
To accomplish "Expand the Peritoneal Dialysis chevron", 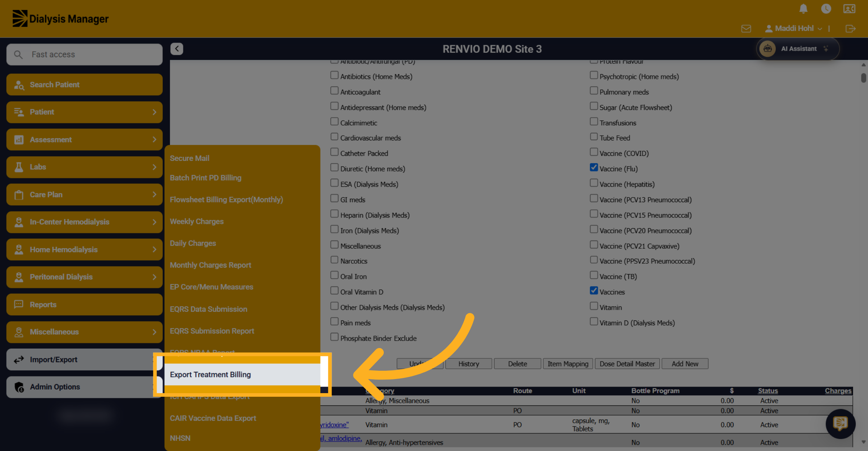I will point(154,277).
